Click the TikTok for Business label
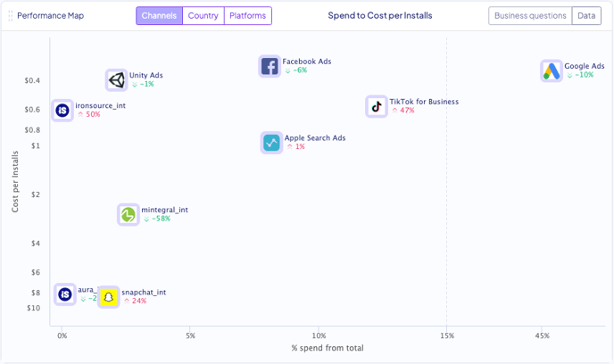The width and height of the screenshot is (614, 364). (424, 102)
